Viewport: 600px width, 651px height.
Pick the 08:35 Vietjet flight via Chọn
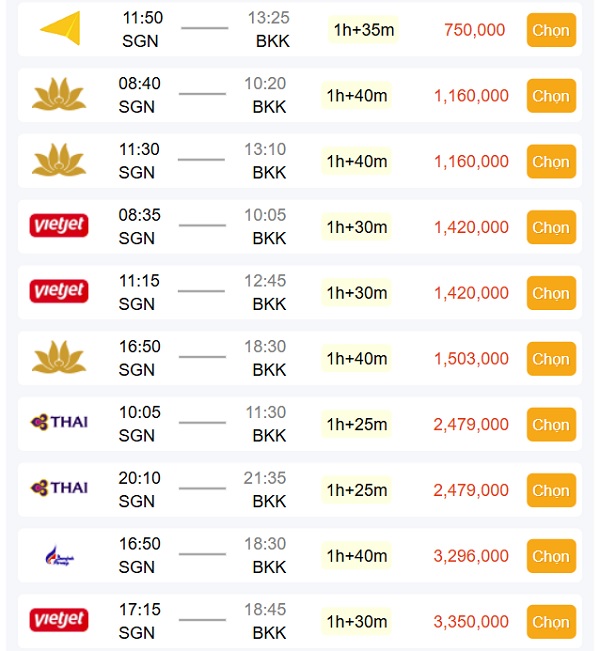click(x=551, y=228)
